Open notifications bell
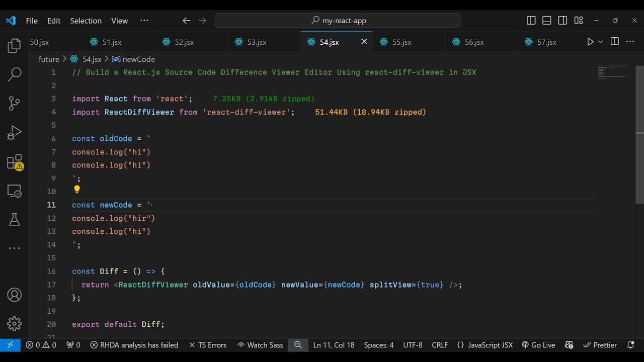 (631, 345)
